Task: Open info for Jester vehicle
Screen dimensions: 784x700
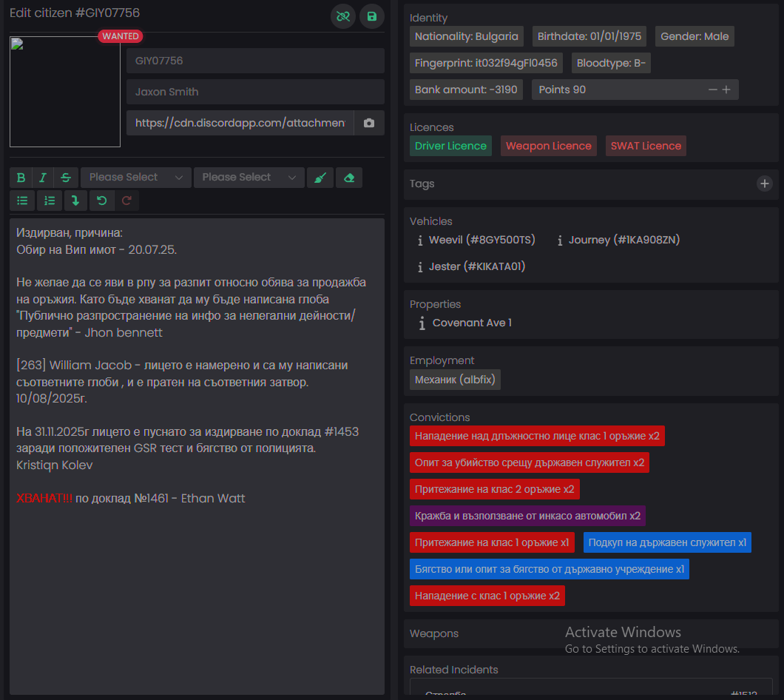Action: pyautogui.click(x=420, y=267)
